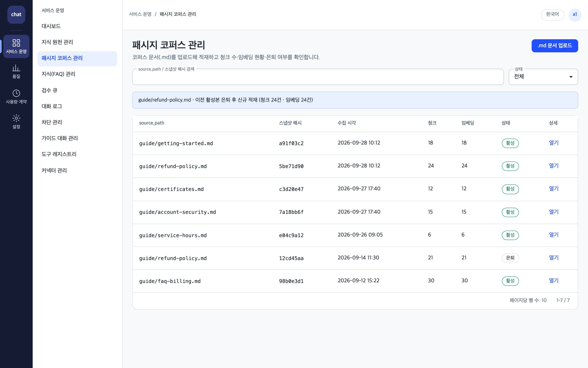Click the 청크 column header
Viewport: 588px width, 368px height.
432,123
